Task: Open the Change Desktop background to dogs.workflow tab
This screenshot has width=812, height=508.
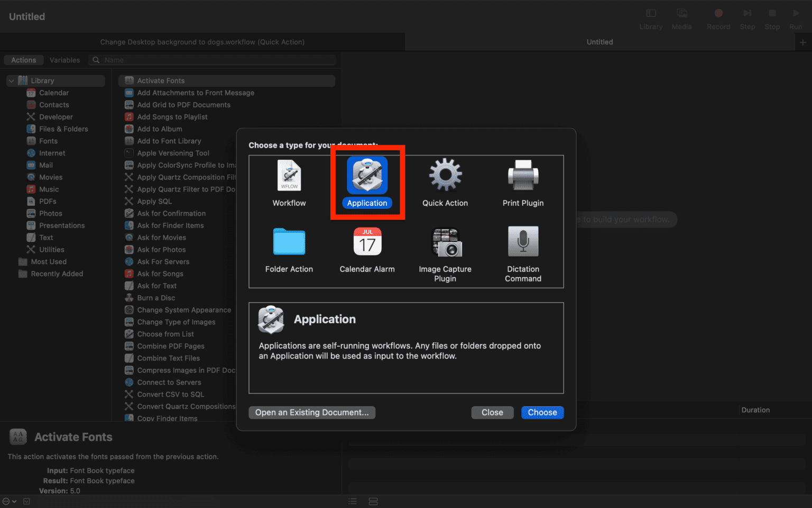Action: coord(202,42)
